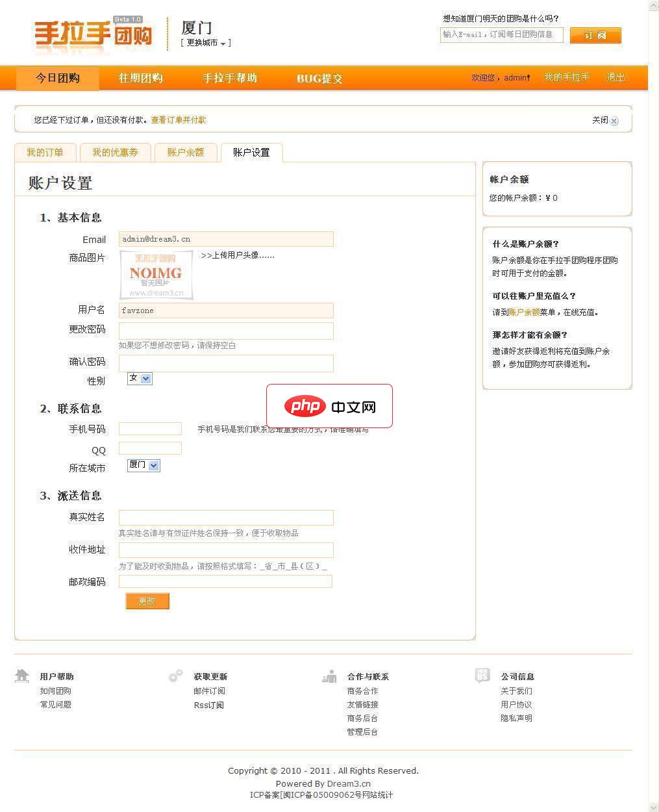This screenshot has height=812, width=659.
Task: Open 查看订单并付款 to pay order
Action: 177,120
